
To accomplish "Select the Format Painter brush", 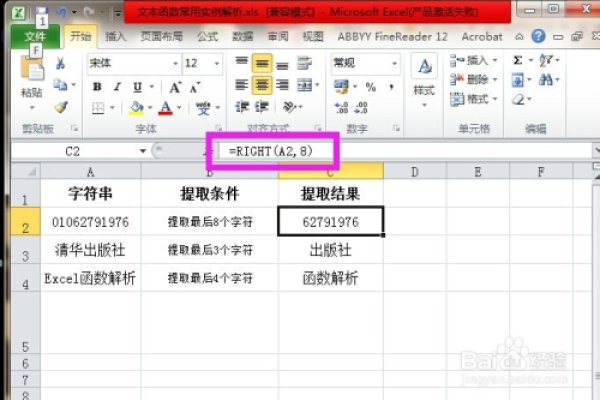I will (x=60, y=107).
